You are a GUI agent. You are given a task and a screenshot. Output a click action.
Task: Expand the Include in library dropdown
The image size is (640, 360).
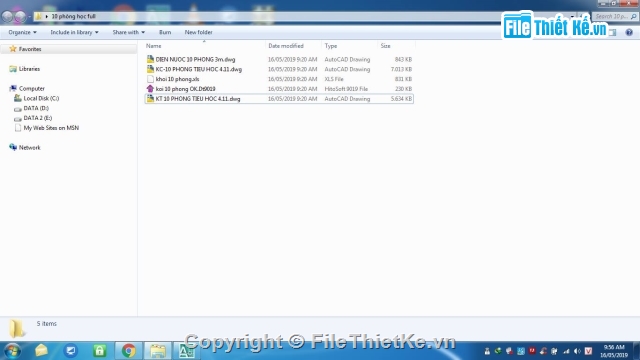pos(74,32)
